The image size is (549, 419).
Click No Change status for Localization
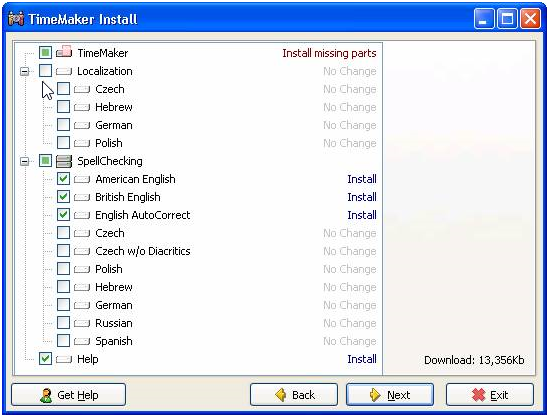click(350, 71)
